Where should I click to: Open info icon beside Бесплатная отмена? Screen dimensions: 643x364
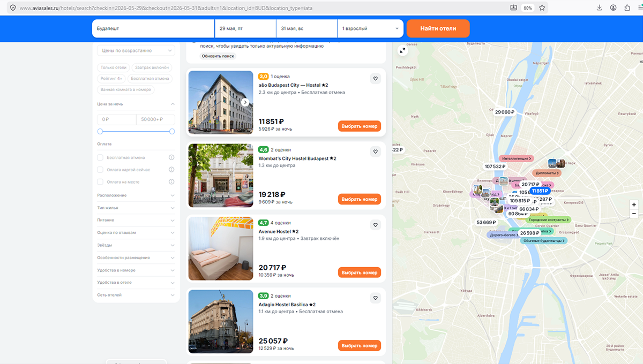(171, 157)
